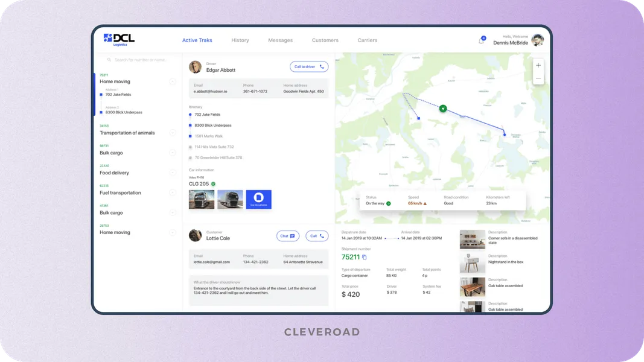Click the driver note text box

[259, 291]
